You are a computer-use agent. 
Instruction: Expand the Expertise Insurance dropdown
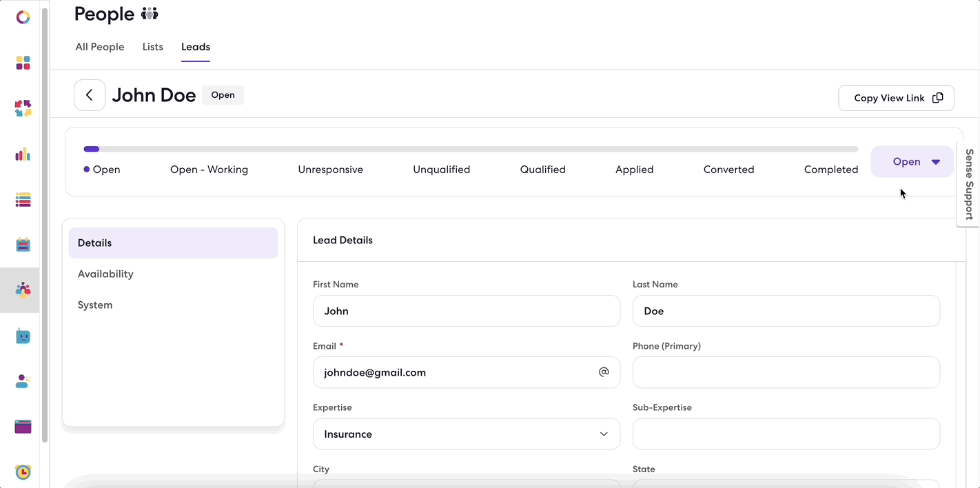[467, 434]
